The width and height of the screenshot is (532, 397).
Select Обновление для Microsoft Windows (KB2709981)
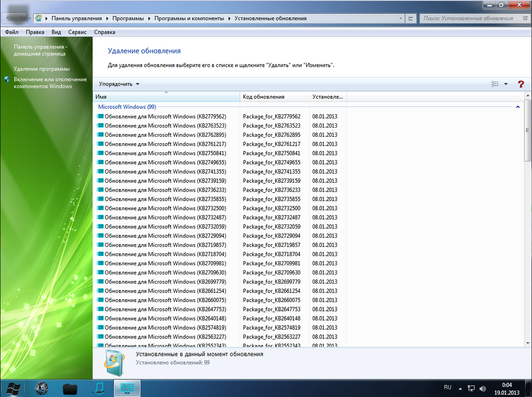coord(165,263)
